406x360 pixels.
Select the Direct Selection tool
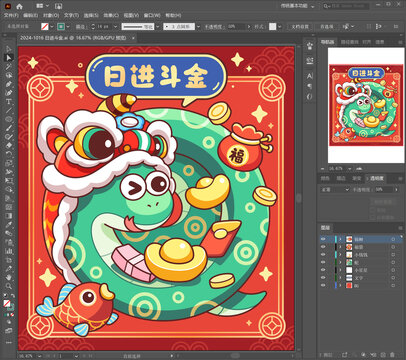pyautogui.click(x=9, y=58)
